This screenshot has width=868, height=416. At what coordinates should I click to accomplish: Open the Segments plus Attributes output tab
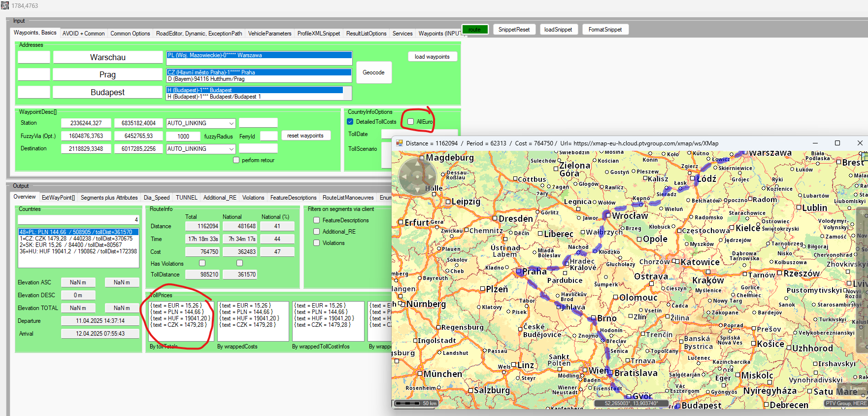109,198
